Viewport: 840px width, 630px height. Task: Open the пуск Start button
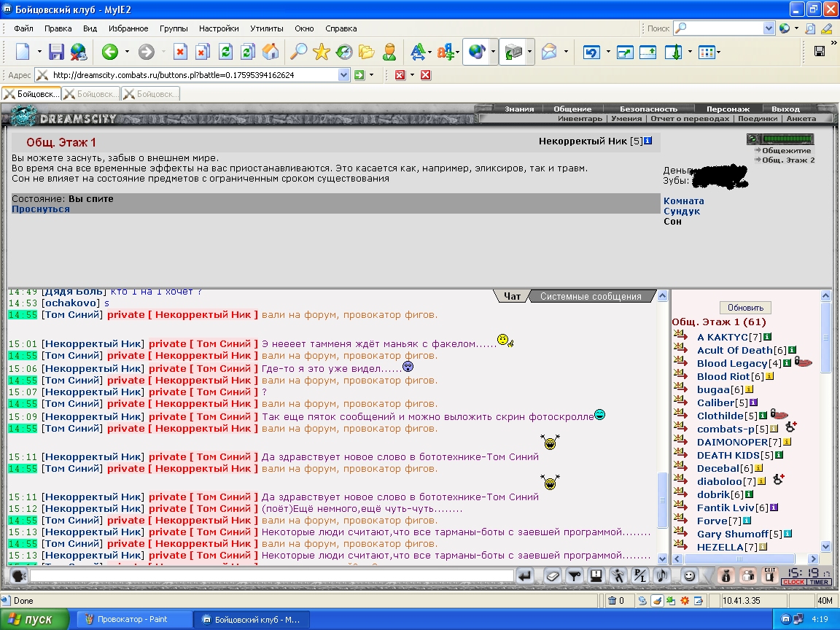pyautogui.click(x=34, y=619)
